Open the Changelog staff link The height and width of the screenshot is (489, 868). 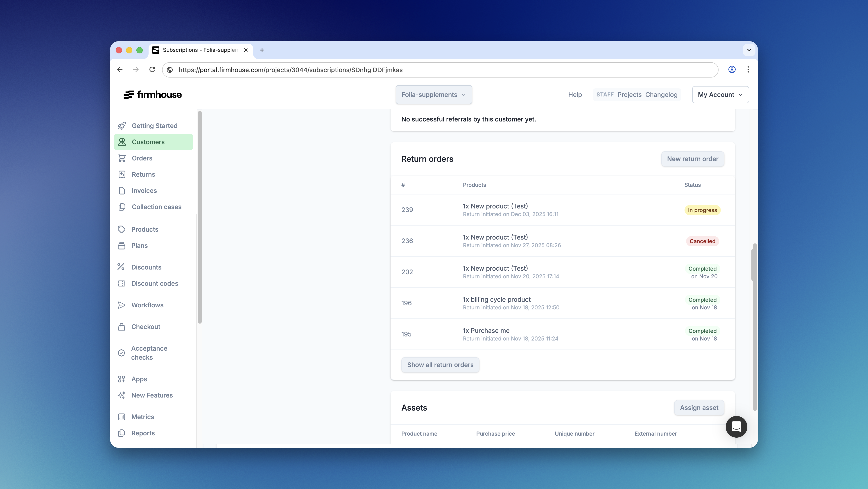pyautogui.click(x=661, y=95)
